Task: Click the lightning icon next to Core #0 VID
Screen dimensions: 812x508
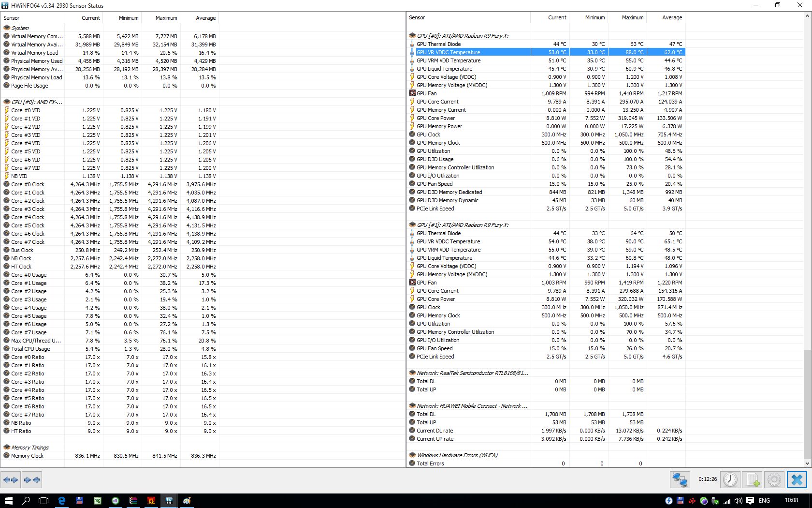Action: coord(7,110)
